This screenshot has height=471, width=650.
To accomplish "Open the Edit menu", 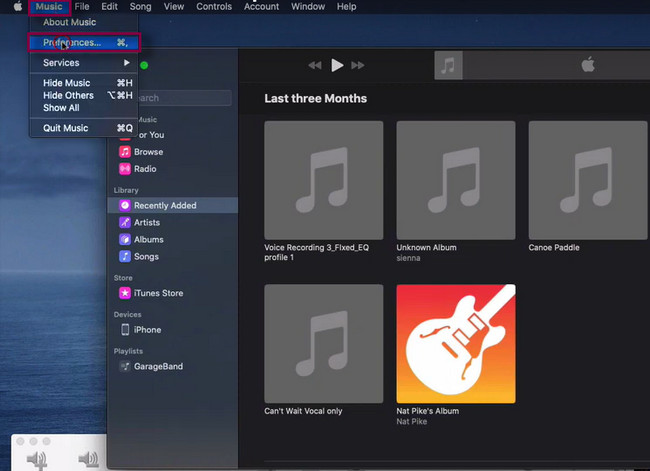I will pyautogui.click(x=109, y=7).
